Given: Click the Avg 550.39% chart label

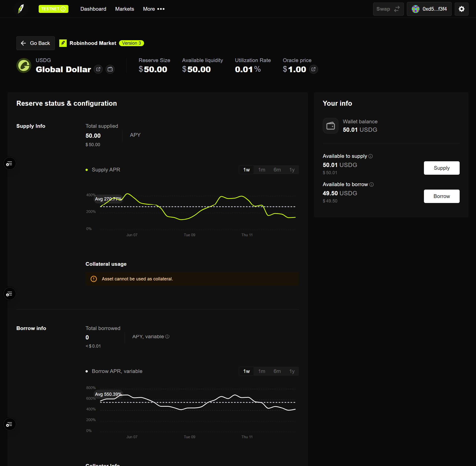Looking at the screenshot, I should 108,394.
